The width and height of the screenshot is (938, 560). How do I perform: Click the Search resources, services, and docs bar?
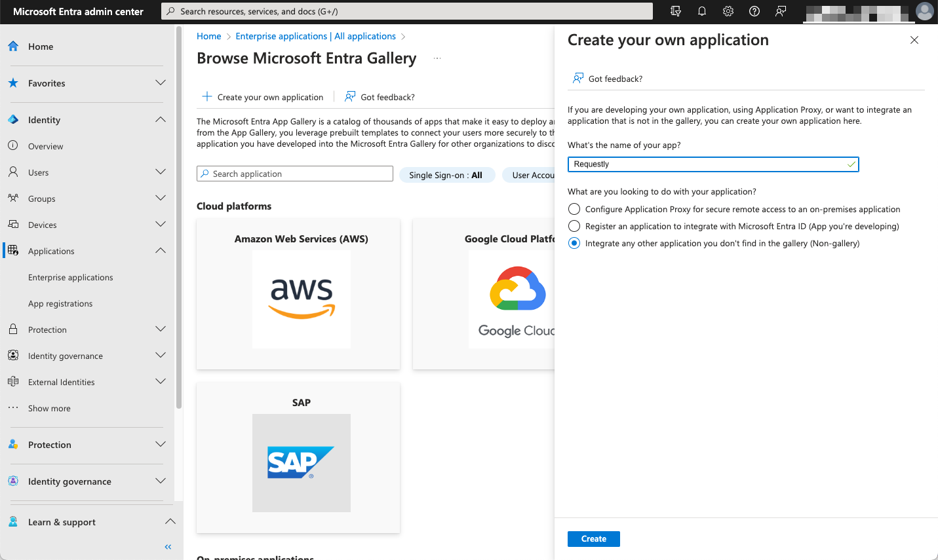pos(407,11)
